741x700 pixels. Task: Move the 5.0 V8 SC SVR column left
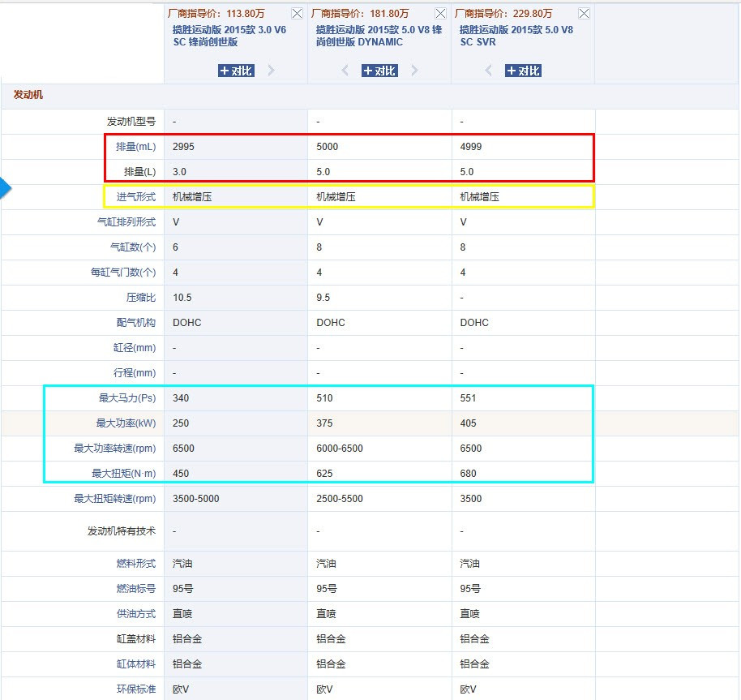(x=489, y=71)
